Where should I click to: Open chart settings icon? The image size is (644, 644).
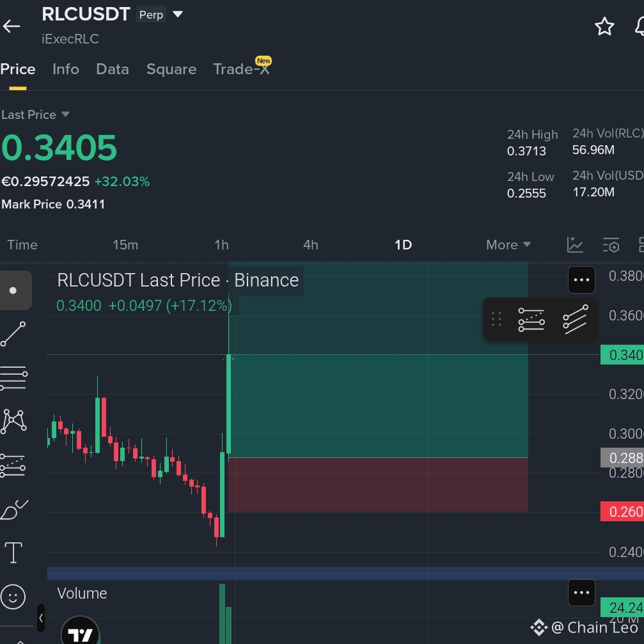[611, 245]
